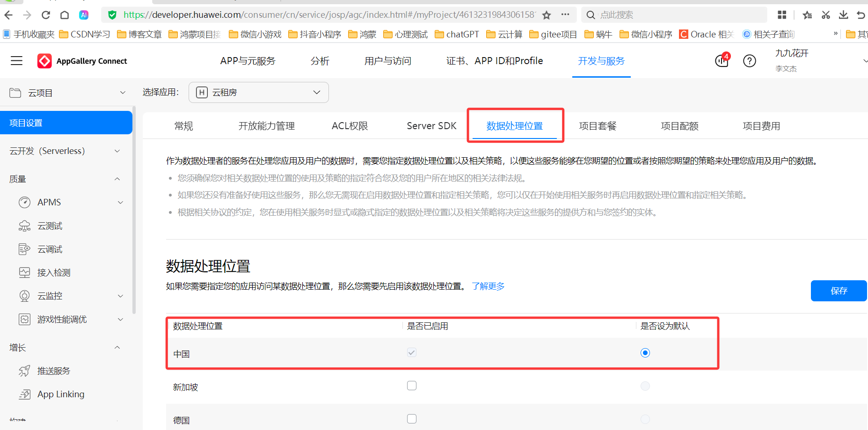
Task: Click the URL address bar
Action: click(329, 15)
